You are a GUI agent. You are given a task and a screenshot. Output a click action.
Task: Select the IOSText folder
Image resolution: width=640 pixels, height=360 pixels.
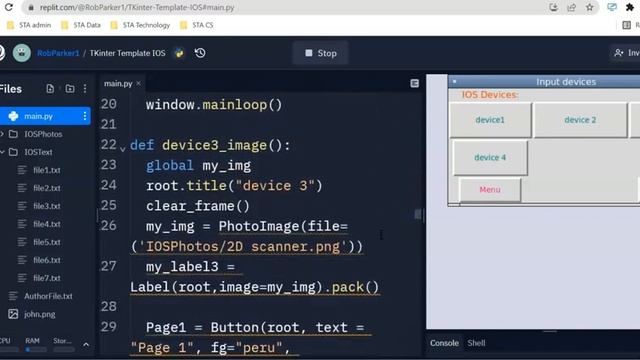(38, 152)
